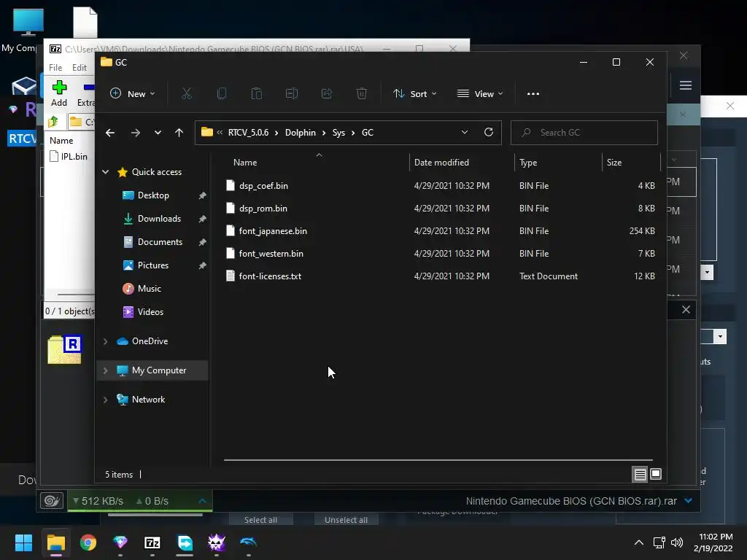Open Documents in Quick access

pyautogui.click(x=160, y=242)
